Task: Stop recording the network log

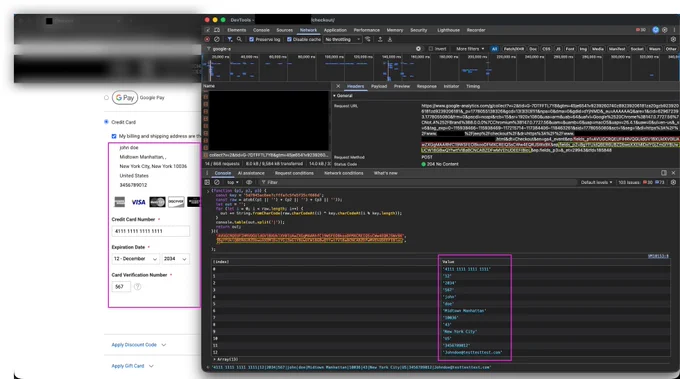Action: pyautogui.click(x=207, y=39)
